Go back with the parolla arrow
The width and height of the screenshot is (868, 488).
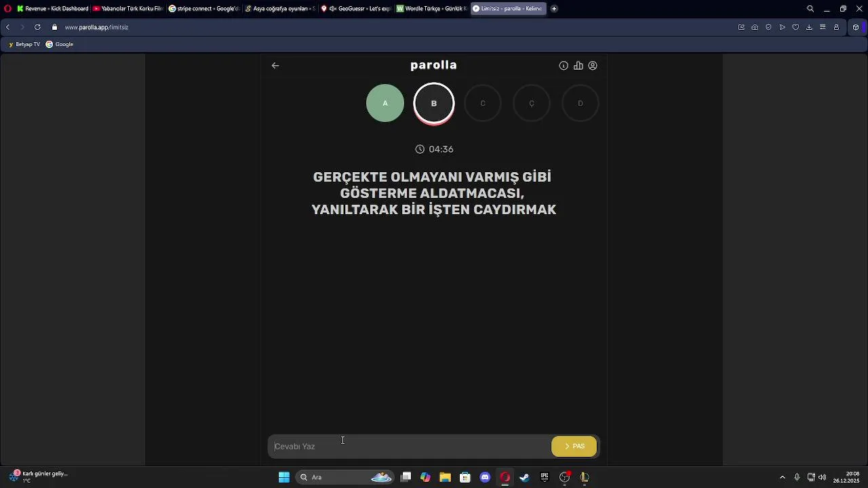(275, 66)
